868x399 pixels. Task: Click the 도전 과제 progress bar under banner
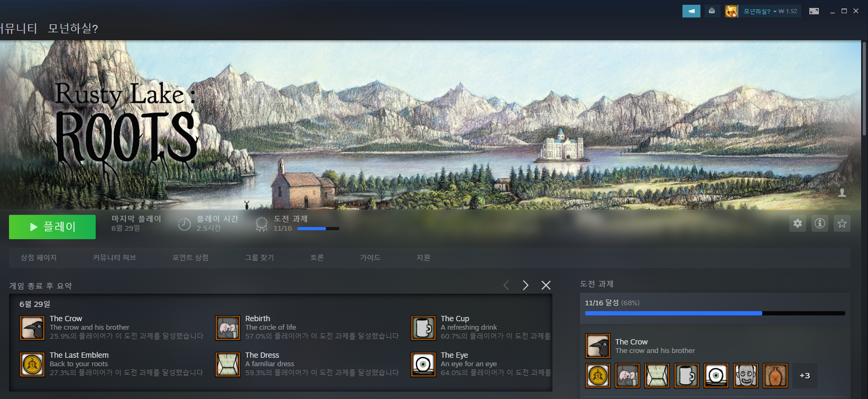[x=318, y=229]
